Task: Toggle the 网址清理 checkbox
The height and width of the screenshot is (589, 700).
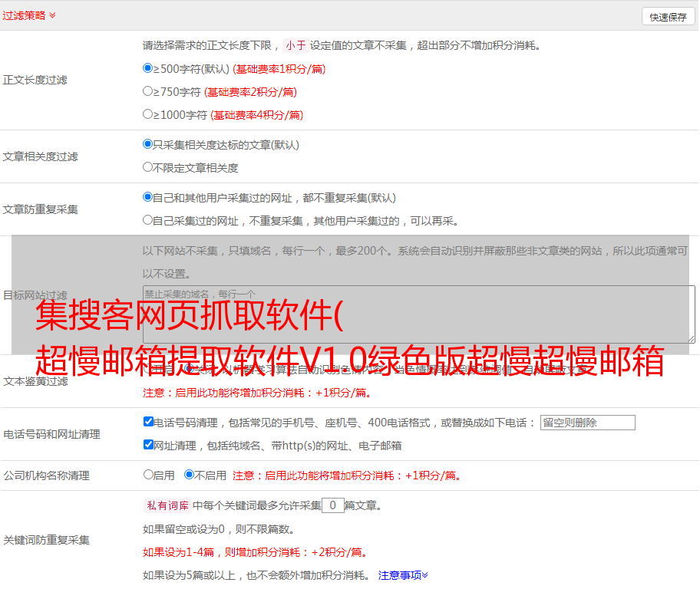Action: [148, 445]
